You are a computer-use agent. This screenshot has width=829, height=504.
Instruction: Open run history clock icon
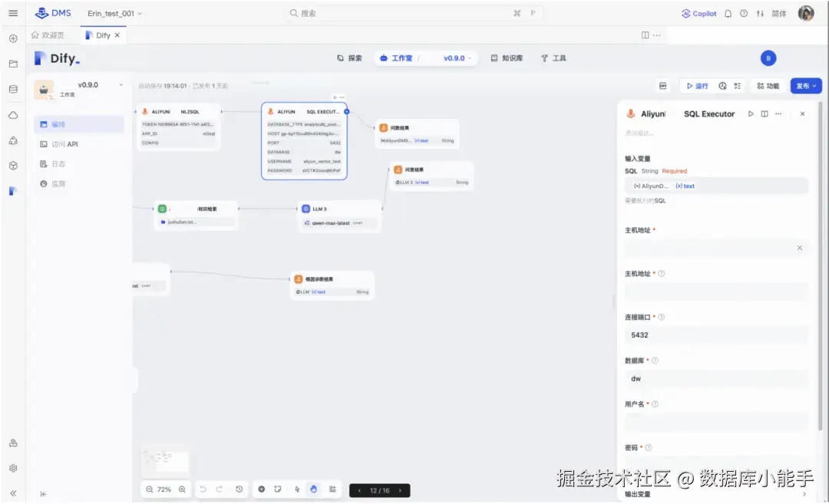[x=722, y=86]
